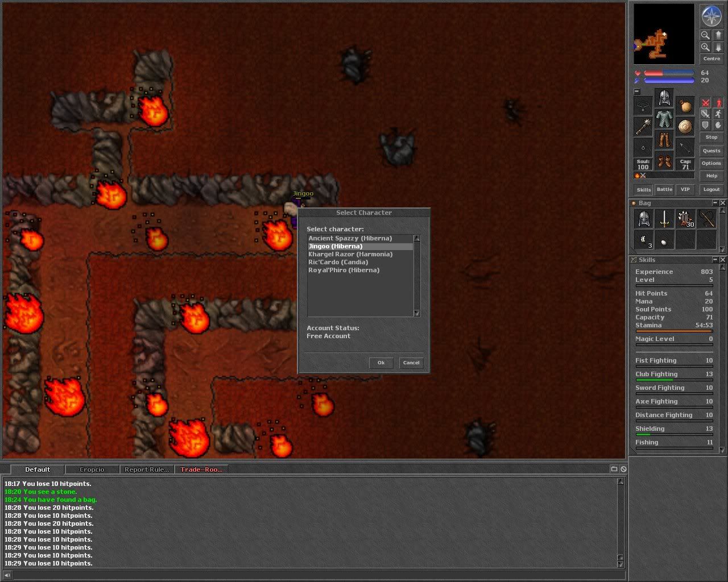Click the ignore icon above chat
The width and height of the screenshot is (728, 582).
(x=623, y=469)
